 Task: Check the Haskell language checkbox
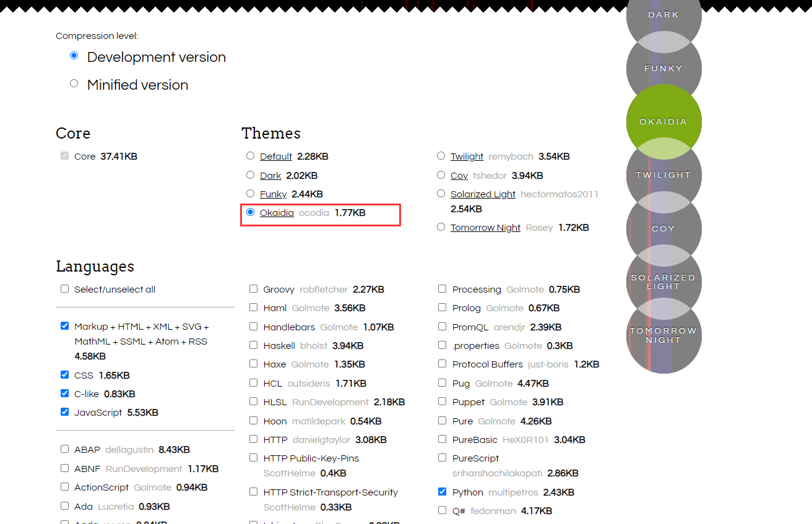[253, 345]
